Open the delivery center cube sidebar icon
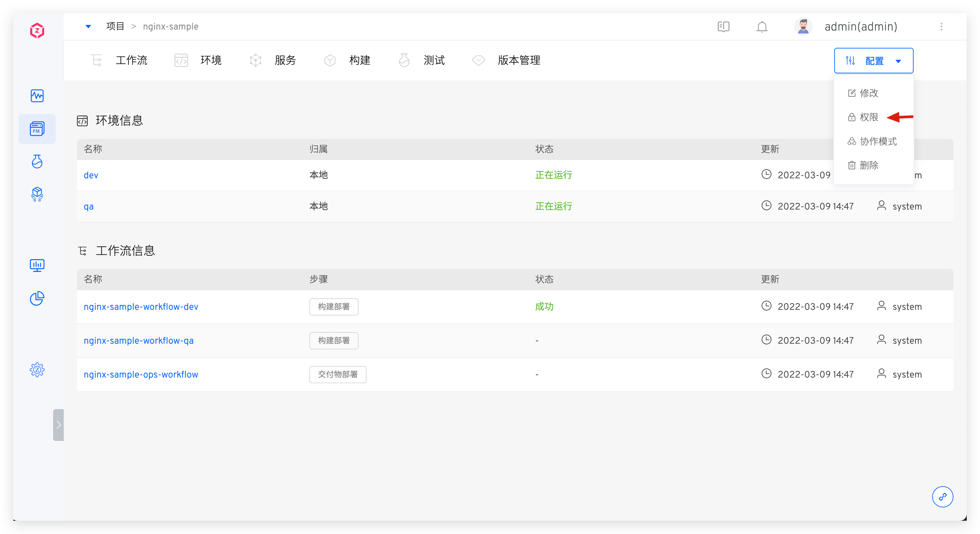 click(37, 194)
